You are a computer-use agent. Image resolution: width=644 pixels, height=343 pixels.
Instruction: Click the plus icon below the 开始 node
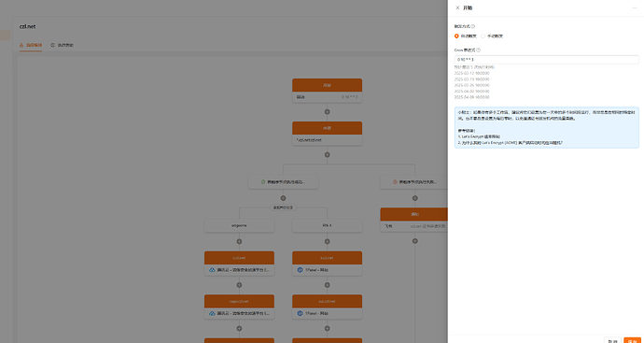[327, 112]
